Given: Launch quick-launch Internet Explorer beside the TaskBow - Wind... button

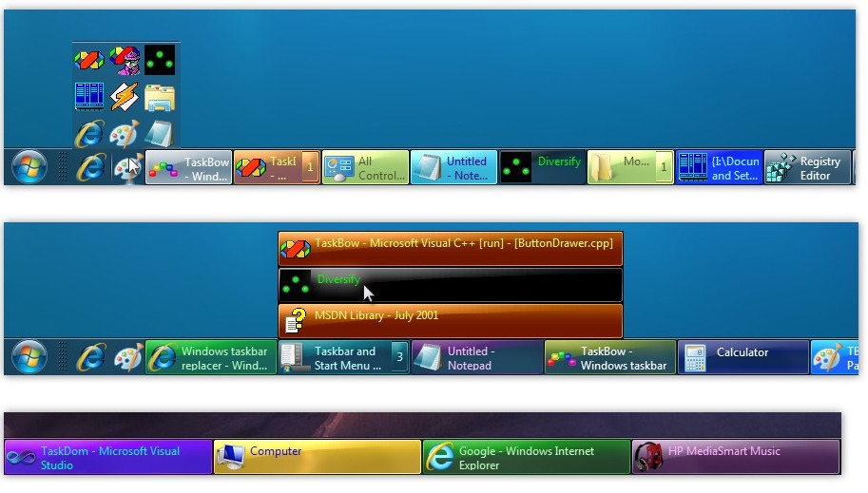Looking at the screenshot, I should click(x=90, y=167).
